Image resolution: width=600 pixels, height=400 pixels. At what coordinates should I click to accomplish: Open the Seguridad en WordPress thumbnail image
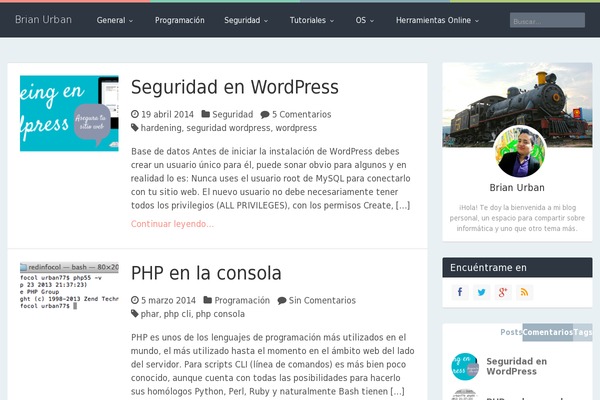click(x=69, y=113)
